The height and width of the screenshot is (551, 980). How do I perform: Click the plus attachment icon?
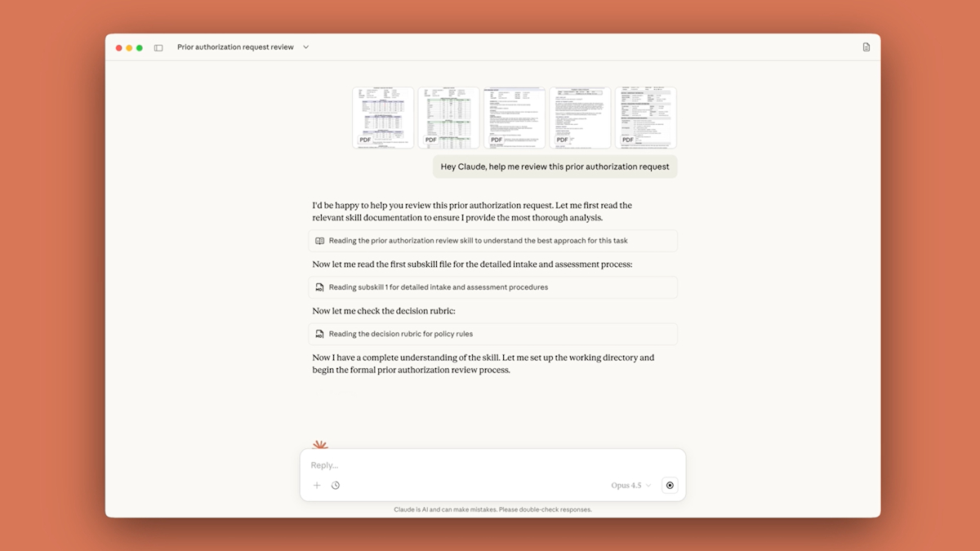pyautogui.click(x=317, y=486)
